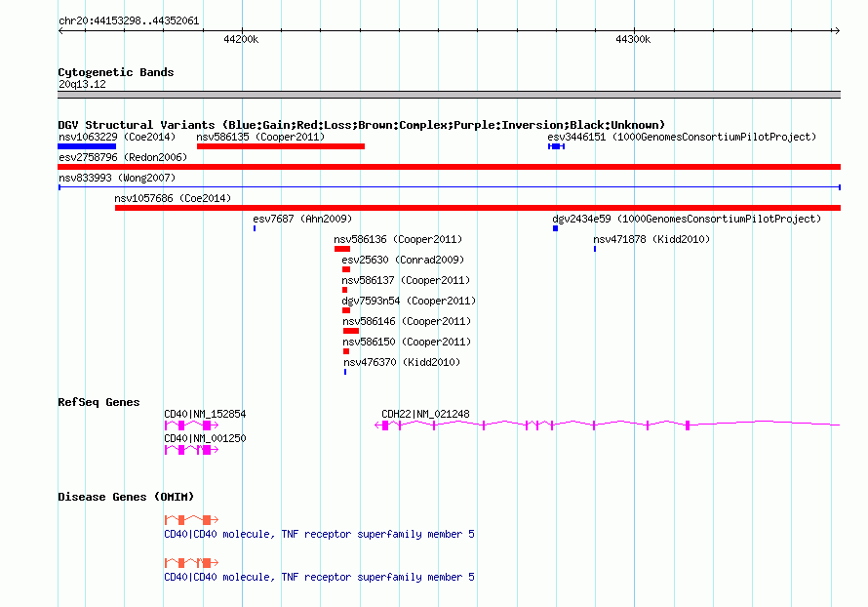Click the 44300k ruler label
Image resolution: width=868 pixels, height=607 pixels.
tap(633, 39)
